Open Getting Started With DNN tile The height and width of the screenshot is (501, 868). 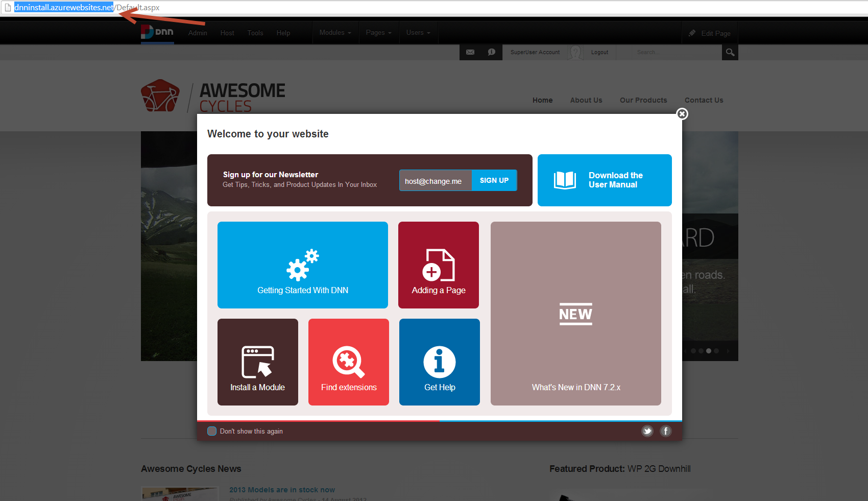(x=303, y=265)
